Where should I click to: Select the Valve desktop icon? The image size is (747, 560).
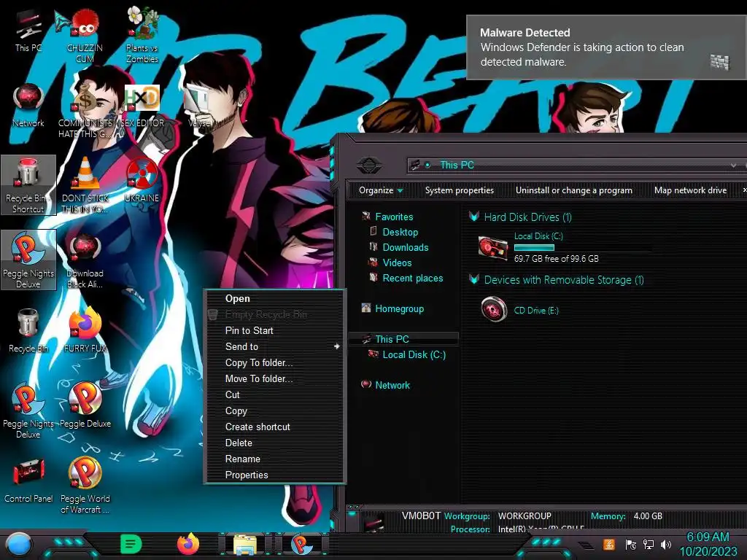pos(198,106)
